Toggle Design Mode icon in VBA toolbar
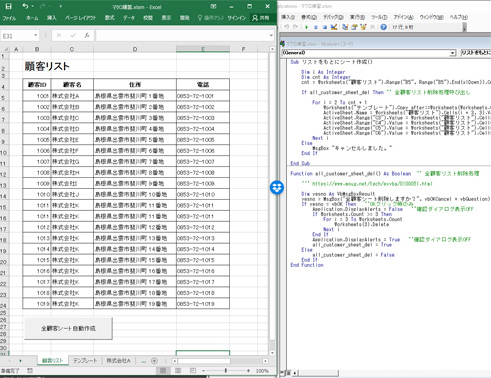491x378 pixels. pyautogui.click(x=334, y=27)
